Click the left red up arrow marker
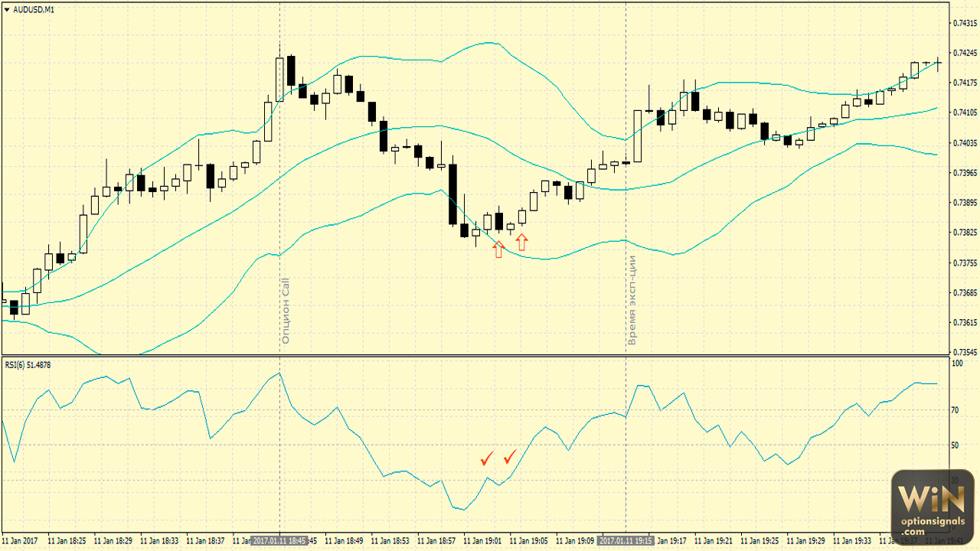Image resolution: width=980 pixels, height=551 pixels. click(498, 249)
